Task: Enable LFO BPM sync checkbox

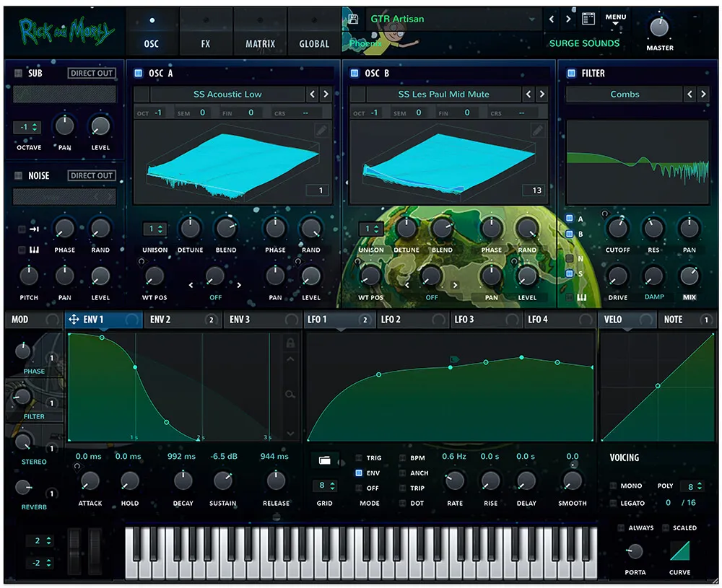Action: pos(402,458)
